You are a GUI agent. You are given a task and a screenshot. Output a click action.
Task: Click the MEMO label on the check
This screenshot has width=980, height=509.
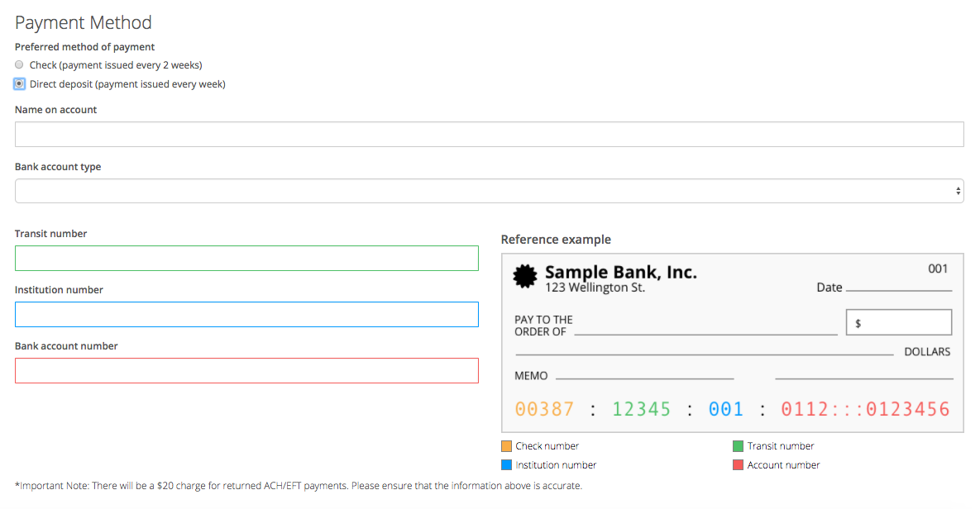coord(531,375)
